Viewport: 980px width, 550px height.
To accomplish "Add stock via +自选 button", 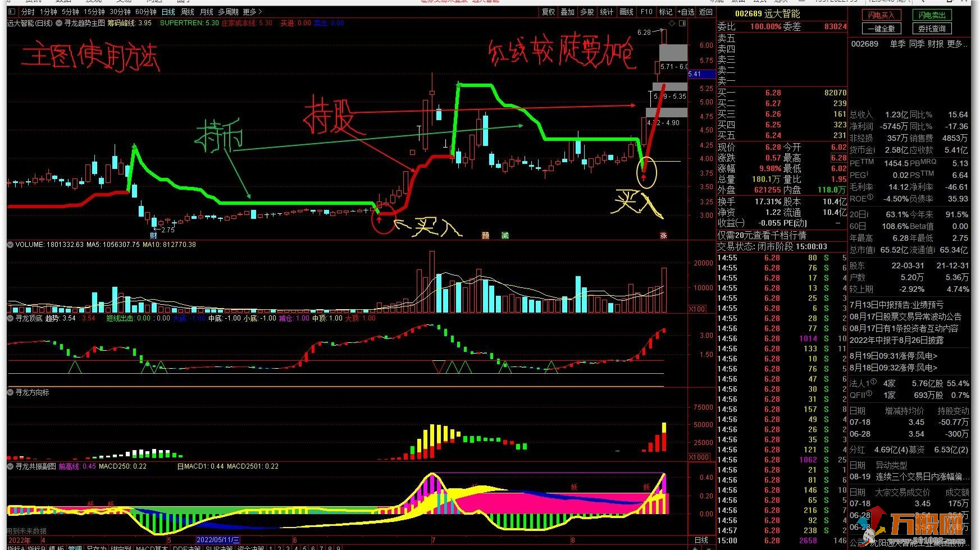I will (686, 12).
